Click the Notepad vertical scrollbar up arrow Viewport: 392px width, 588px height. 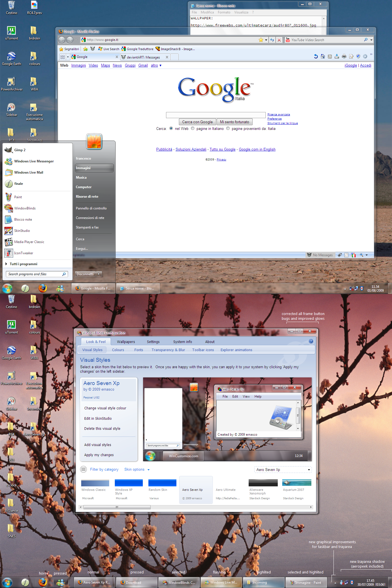point(324,18)
